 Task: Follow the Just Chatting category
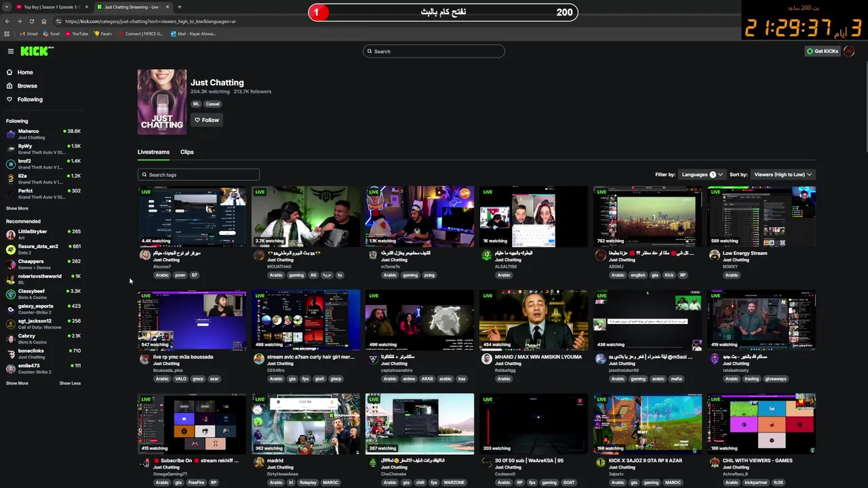(207, 120)
